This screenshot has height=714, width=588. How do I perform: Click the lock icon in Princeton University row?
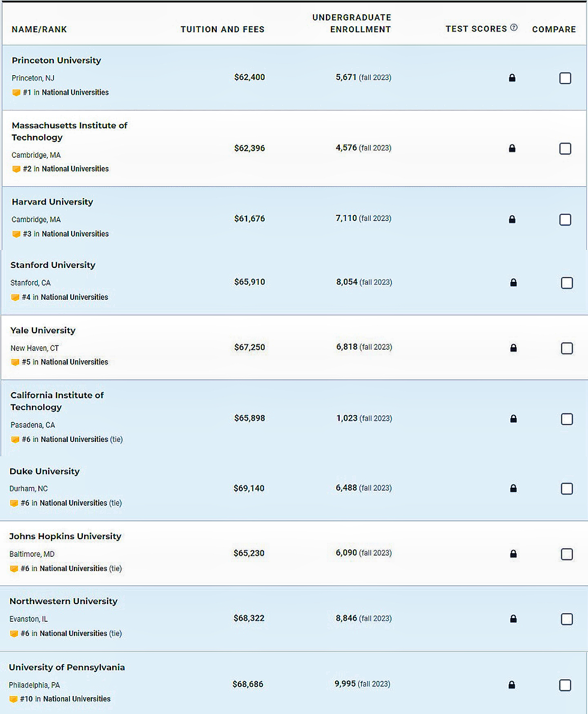pyautogui.click(x=512, y=78)
